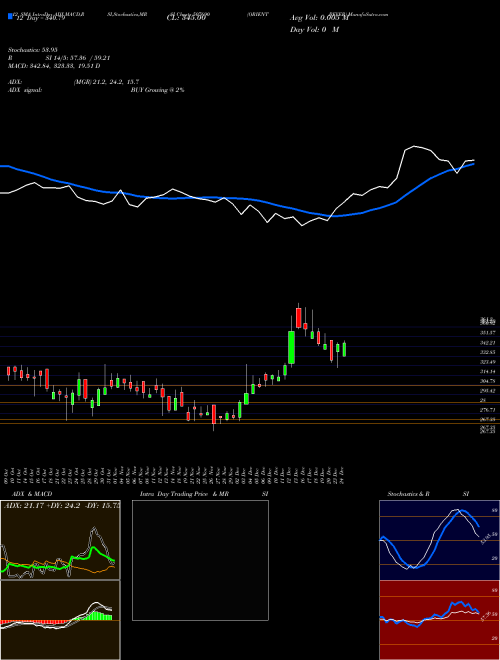Click the tallest green candlestick near the peak

(291, 347)
